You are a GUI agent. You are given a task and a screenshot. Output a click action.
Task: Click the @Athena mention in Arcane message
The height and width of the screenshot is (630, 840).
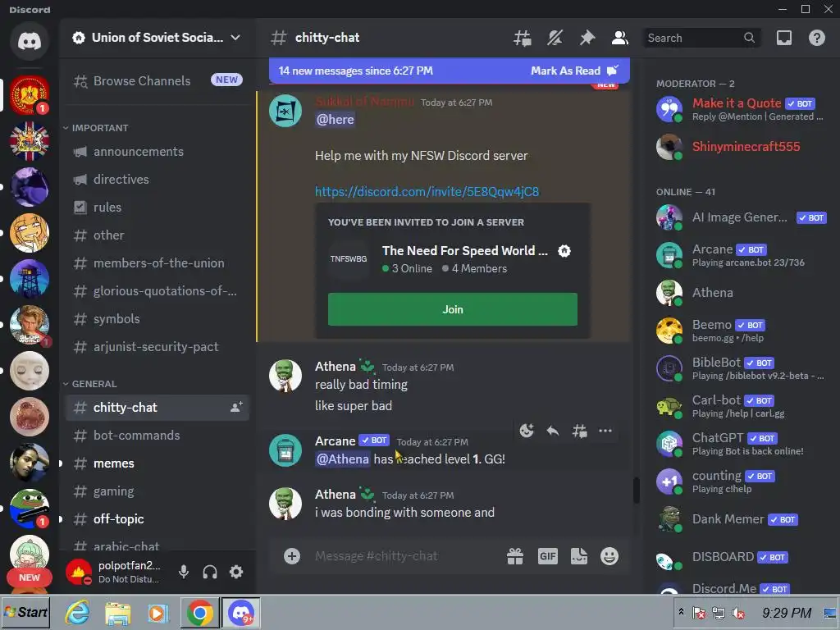(x=342, y=459)
